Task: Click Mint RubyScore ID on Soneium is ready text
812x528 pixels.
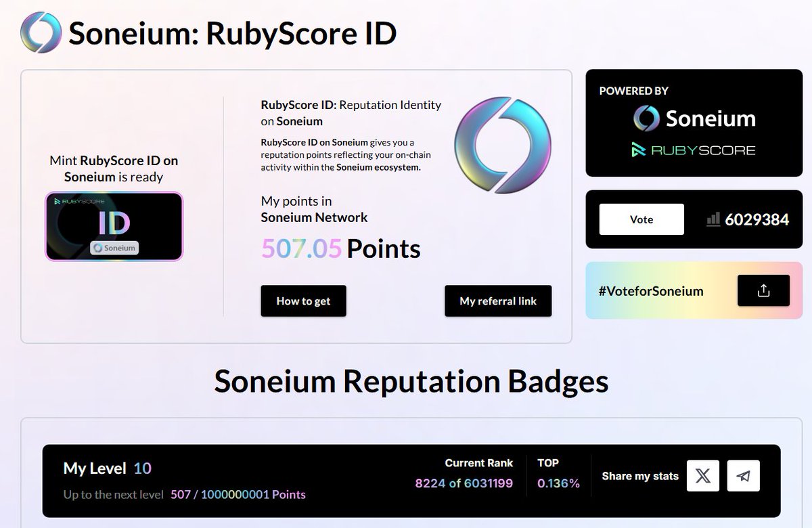Action: tap(114, 169)
